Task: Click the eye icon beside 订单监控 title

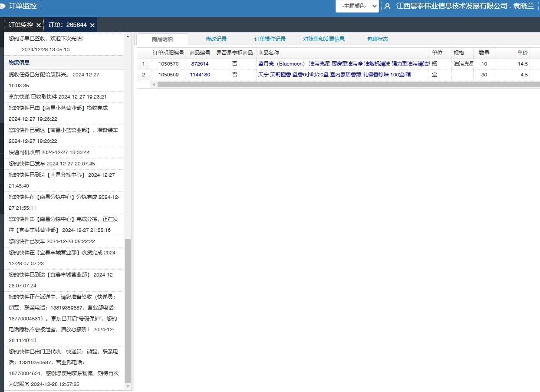Action: point(3,6)
